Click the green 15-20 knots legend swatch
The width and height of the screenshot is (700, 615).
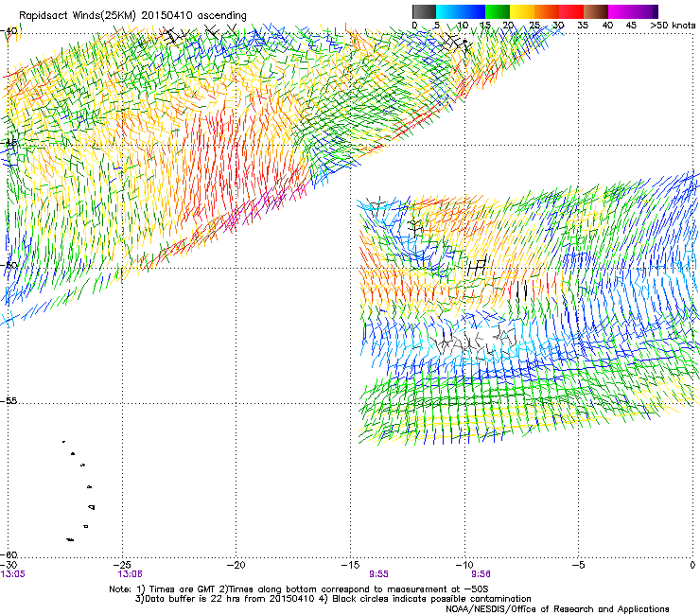click(x=498, y=11)
